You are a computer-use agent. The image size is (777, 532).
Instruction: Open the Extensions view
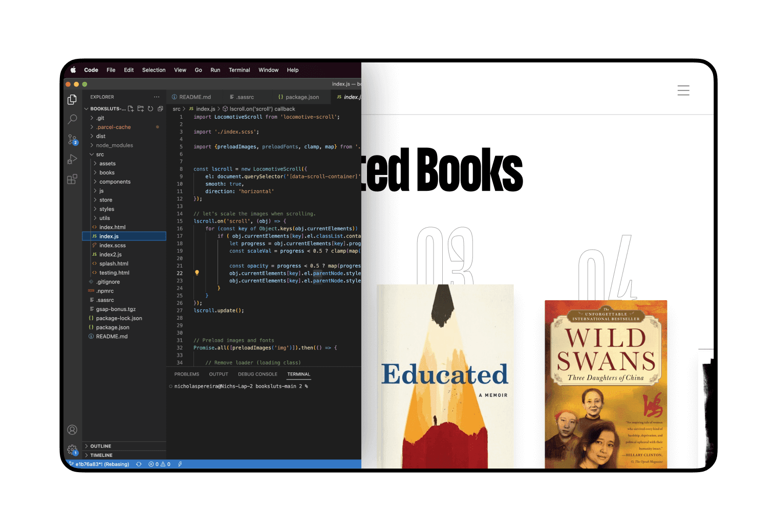point(72,179)
